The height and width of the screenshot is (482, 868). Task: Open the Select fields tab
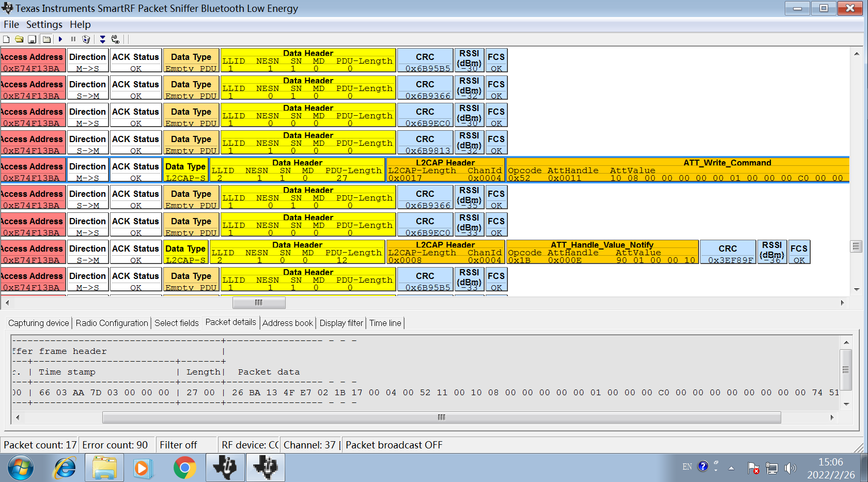(177, 323)
